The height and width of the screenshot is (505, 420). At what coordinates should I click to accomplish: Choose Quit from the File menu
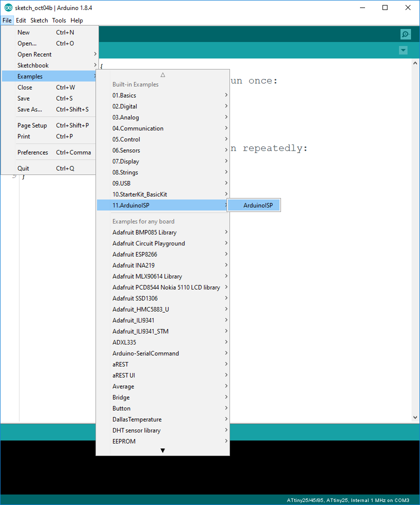(49, 168)
